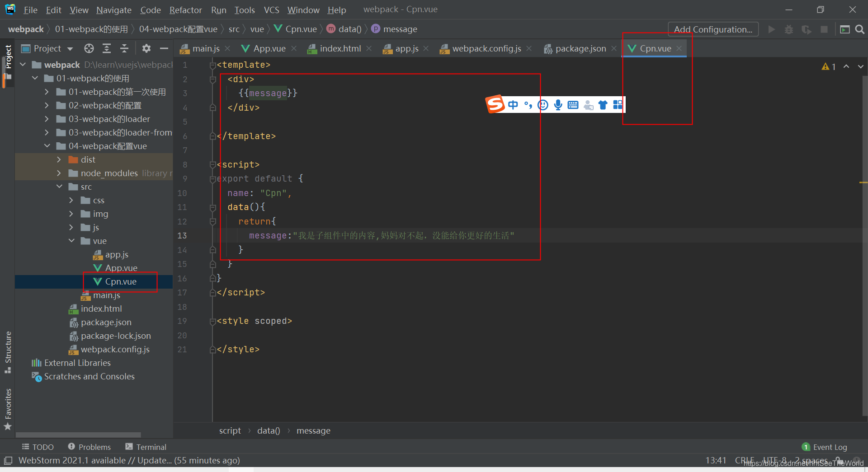Click the warning indicator showing 1 problem

point(829,66)
